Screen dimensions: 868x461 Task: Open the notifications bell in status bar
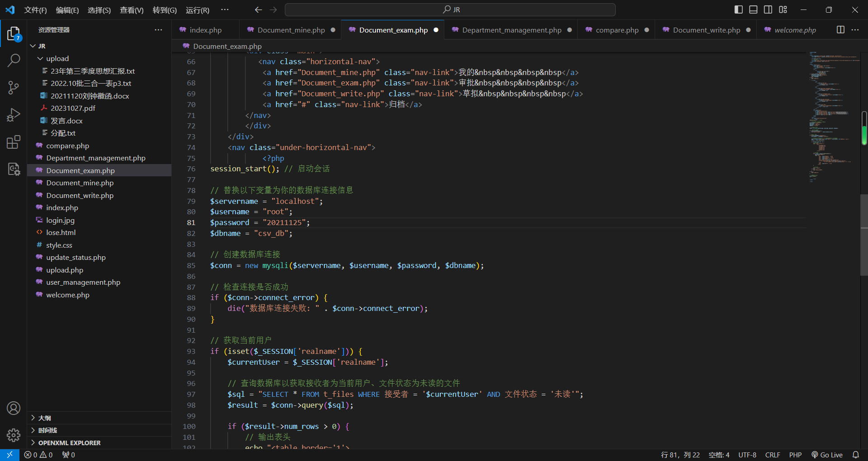(855, 455)
